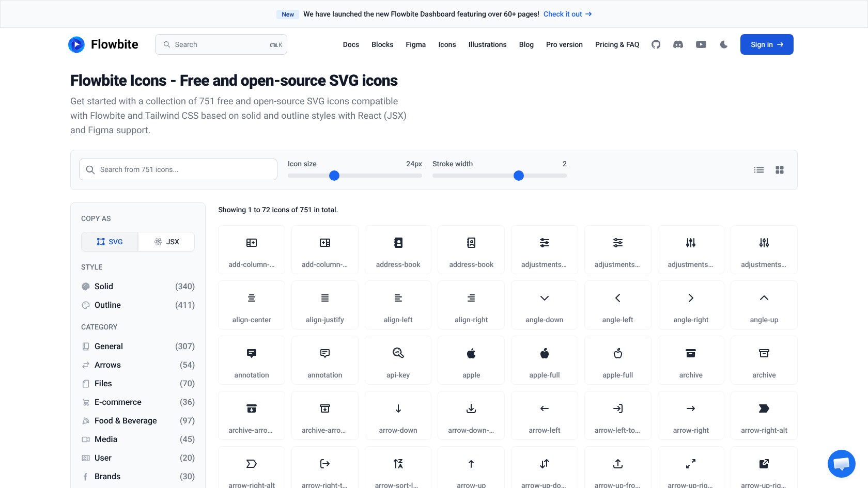
Task: Copy the solid annotation icon
Action: tap(252, 360)
